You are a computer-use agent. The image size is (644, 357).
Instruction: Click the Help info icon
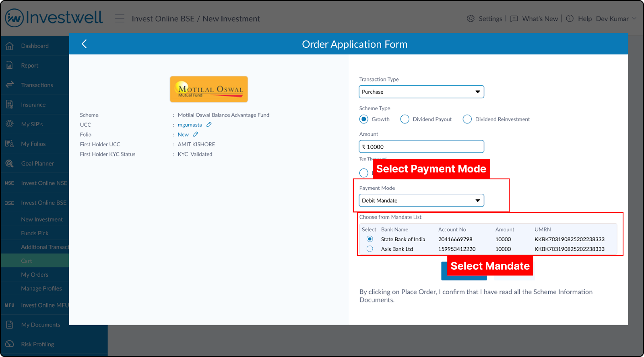pos(570,18)
